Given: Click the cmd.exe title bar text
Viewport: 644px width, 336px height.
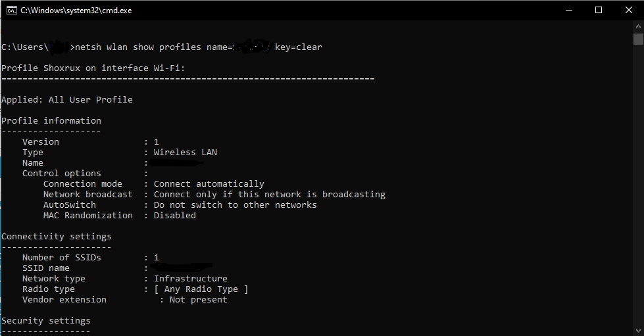Looking at the screenshot, I should (x=76, y=11).
